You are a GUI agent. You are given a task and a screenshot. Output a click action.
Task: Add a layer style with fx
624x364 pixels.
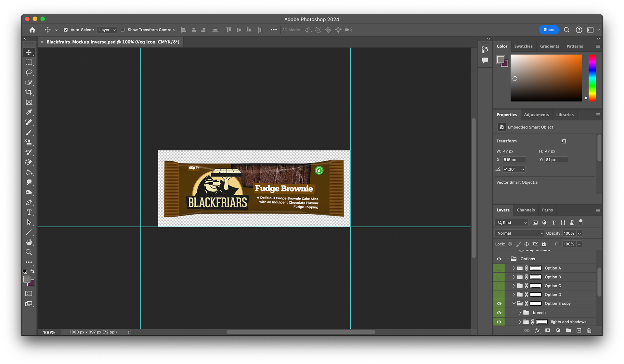[538, 331]
